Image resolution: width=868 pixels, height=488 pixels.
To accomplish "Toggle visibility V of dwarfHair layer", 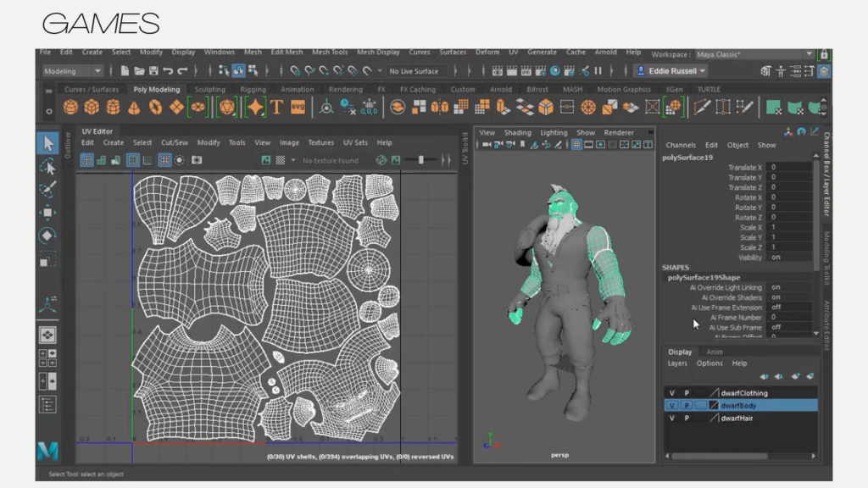I will (672, 419).
